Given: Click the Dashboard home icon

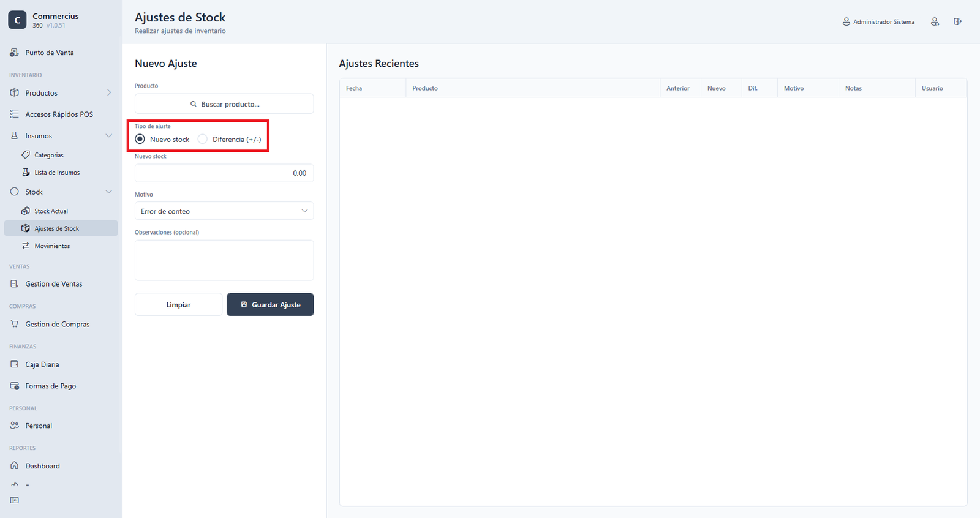Looking at the screenshot, I should click(x=15, y=466).
